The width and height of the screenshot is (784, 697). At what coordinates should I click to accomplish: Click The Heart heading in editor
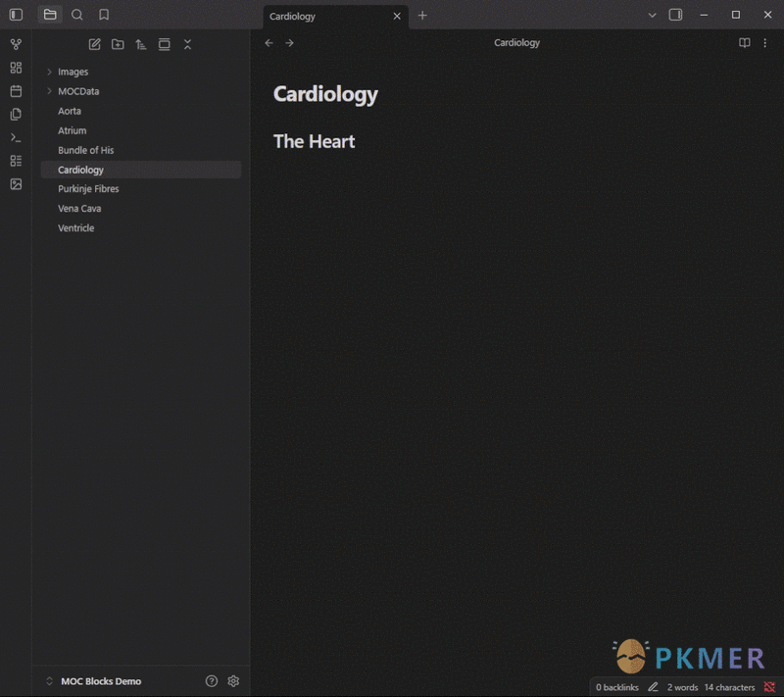[314, 141]
